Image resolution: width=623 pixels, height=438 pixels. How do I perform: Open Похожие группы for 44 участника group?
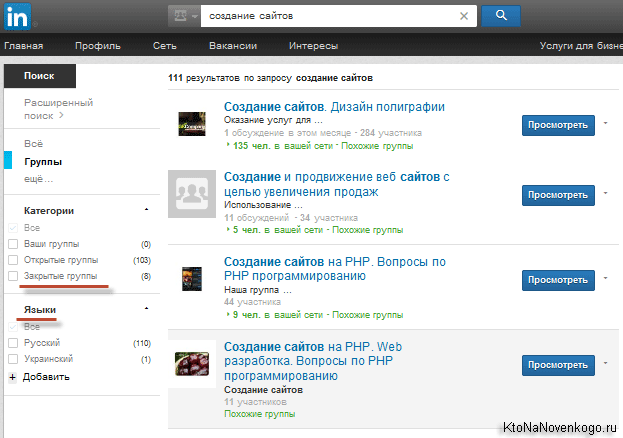368,315
